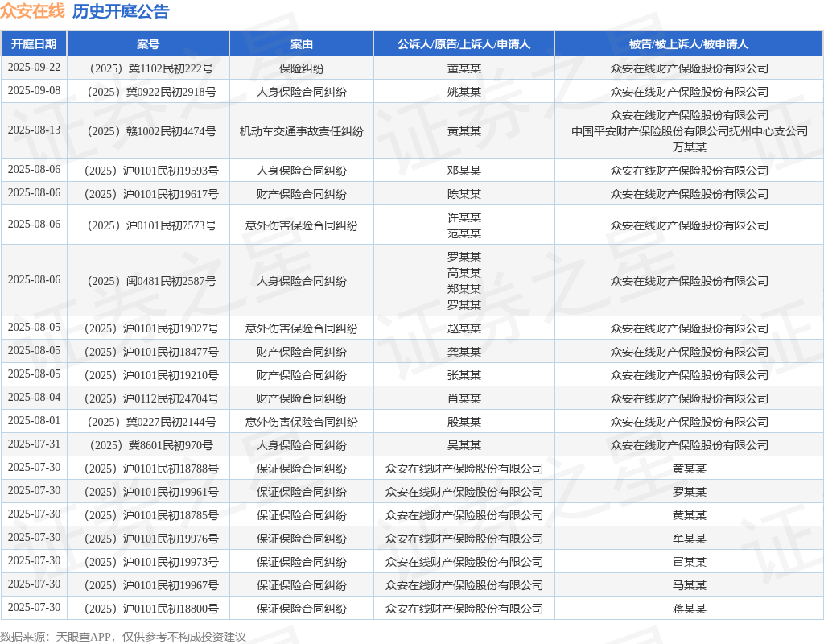Click defendant 蒋某某
This screenshot has width=824, height=644.
[x=690, y=609]
